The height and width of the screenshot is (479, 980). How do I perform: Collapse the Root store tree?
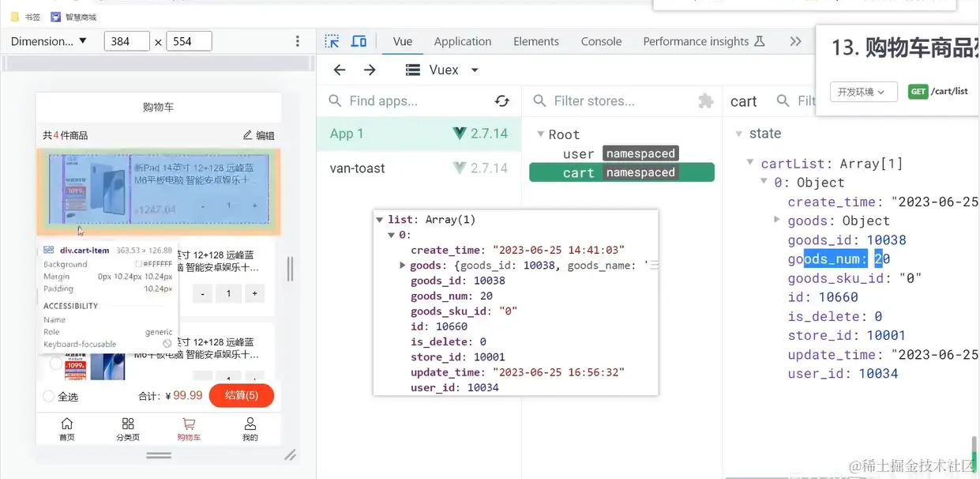click(x=541, y=134)
